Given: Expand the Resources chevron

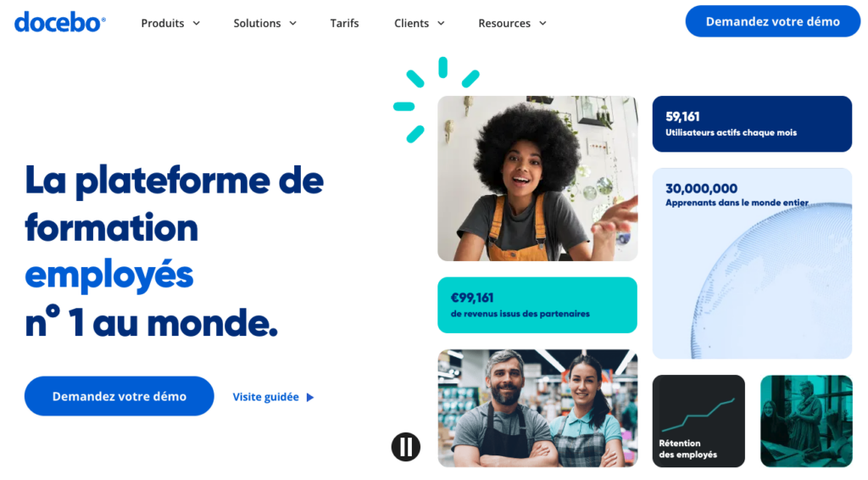Looking at the screenshot, I should pos(542,23).
